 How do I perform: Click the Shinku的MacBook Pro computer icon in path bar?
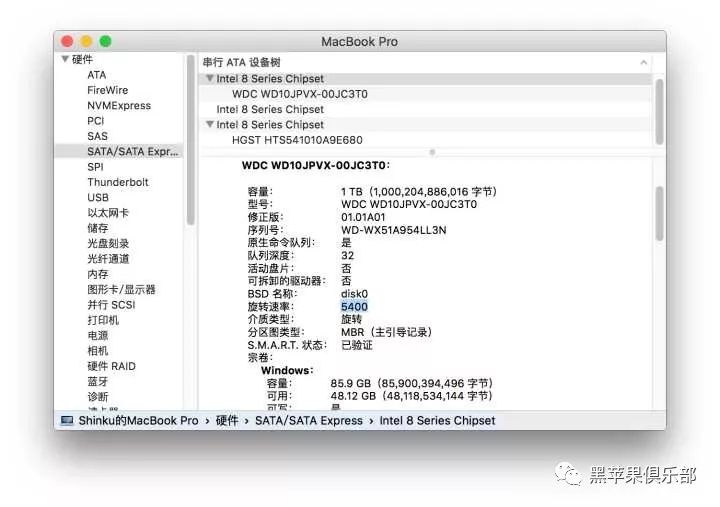coord(67,420)
